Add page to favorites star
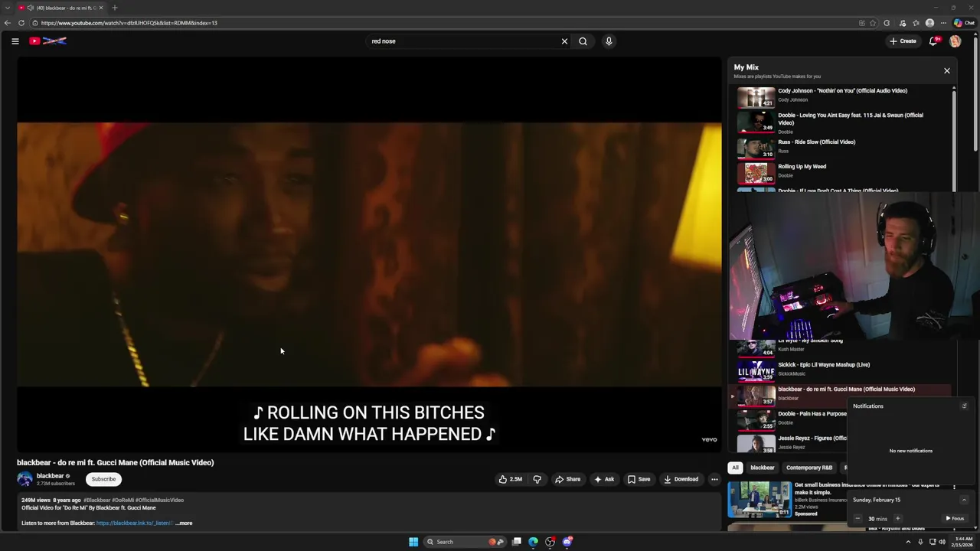This screenshot has height=551, width=980. point(873,23)
